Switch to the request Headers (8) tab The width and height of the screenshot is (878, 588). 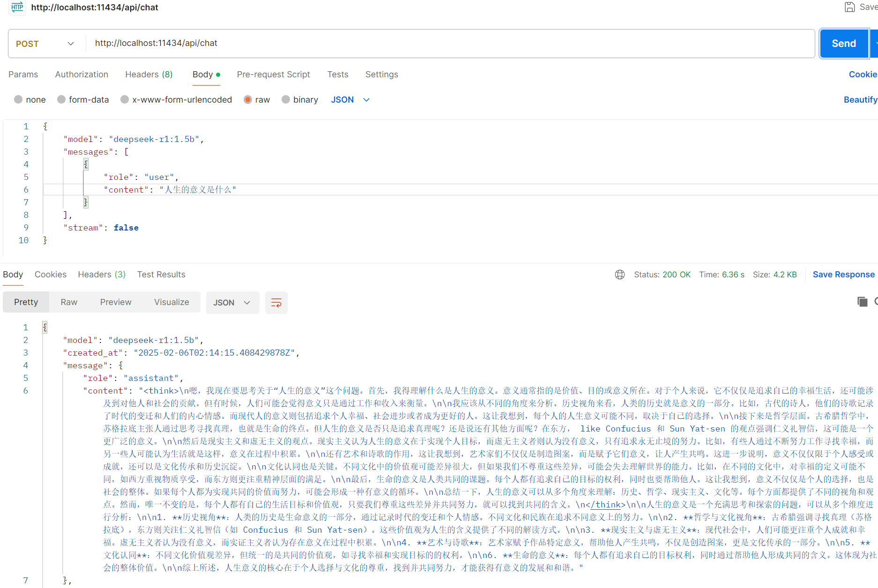pyautogui.click(x=149, y=74)
